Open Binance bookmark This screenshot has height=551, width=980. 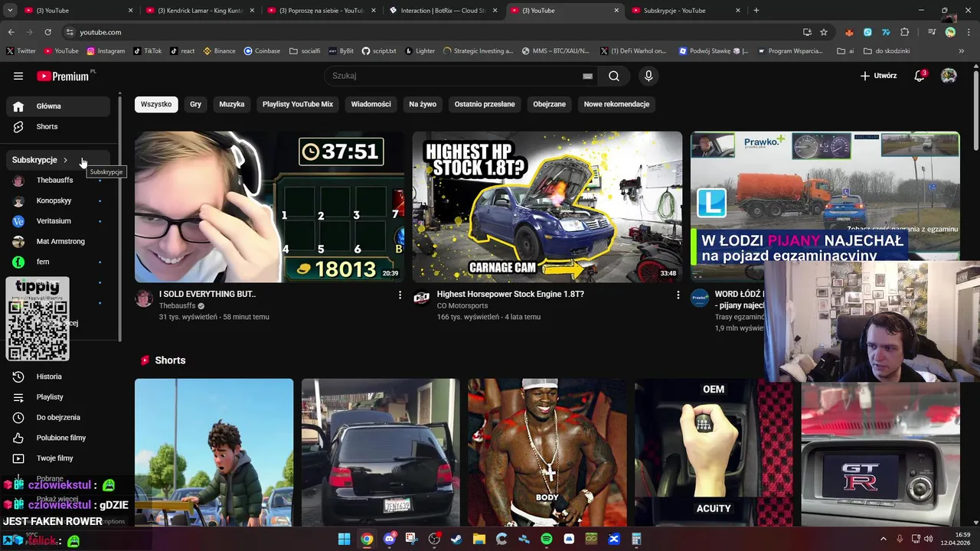click(218, 51)
